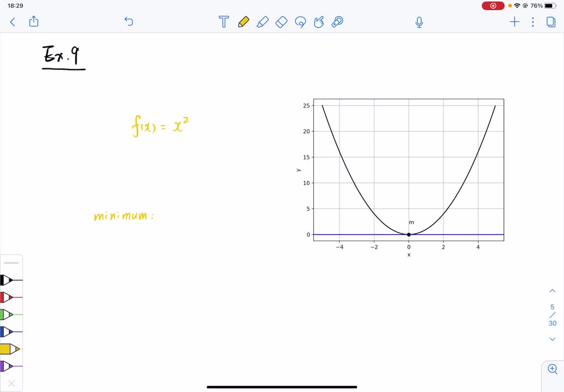Open the zoom magnifier tool
Viewport: 564px width, 392px height.
point(552,369)
